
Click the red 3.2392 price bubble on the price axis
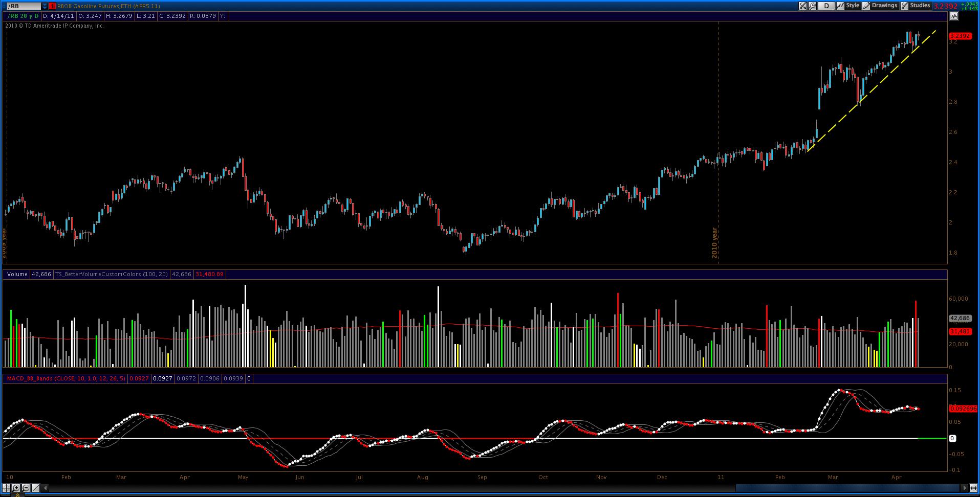(960, 36)
